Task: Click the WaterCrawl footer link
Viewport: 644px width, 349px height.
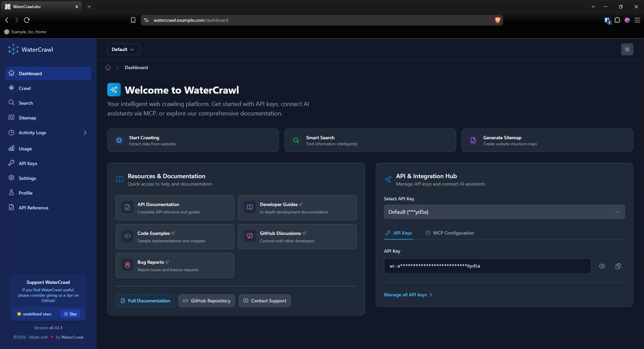Action: click(72, 337)
